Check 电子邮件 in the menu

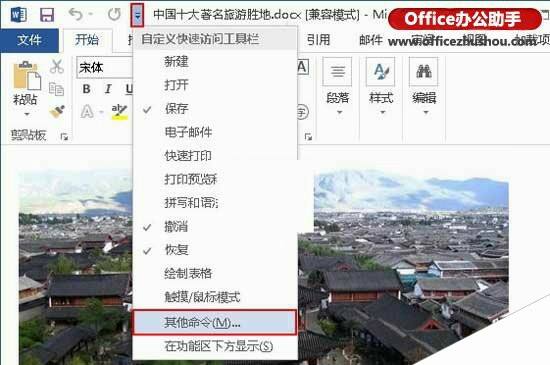[215, 132]
